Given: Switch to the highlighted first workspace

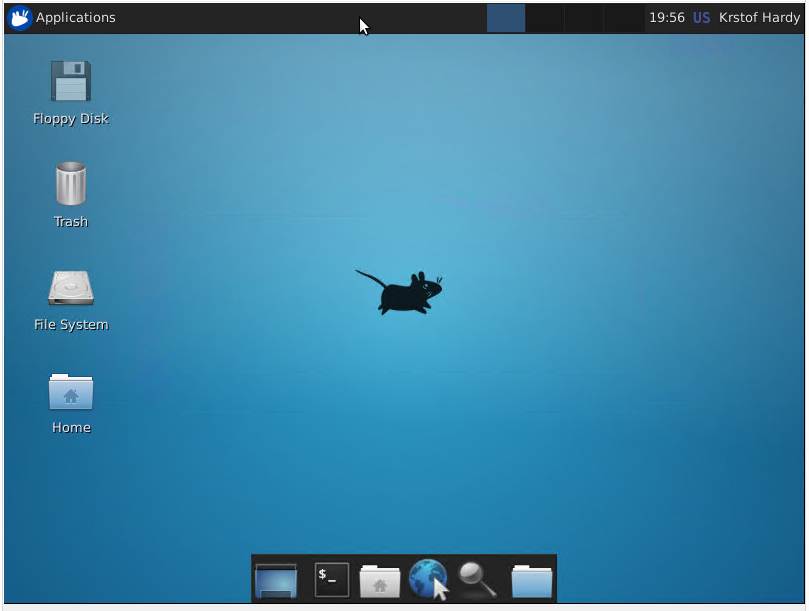Looking at the screenshot, I should (x=506, y=18).
